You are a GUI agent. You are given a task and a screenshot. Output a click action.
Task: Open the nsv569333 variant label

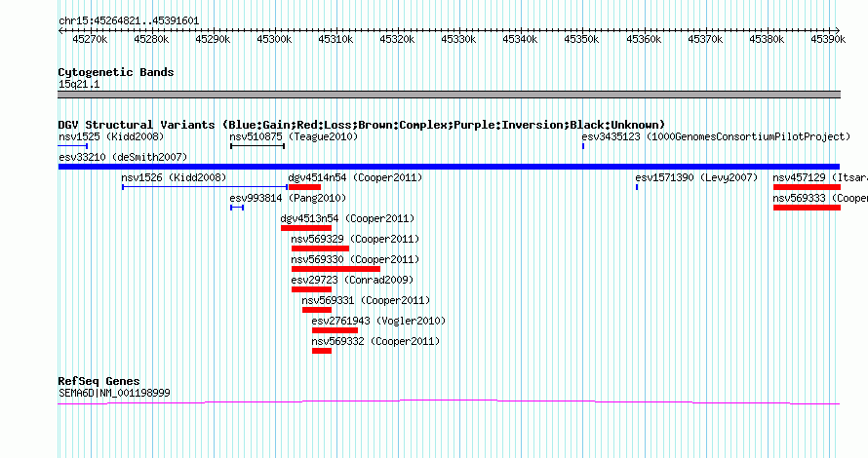820,198
